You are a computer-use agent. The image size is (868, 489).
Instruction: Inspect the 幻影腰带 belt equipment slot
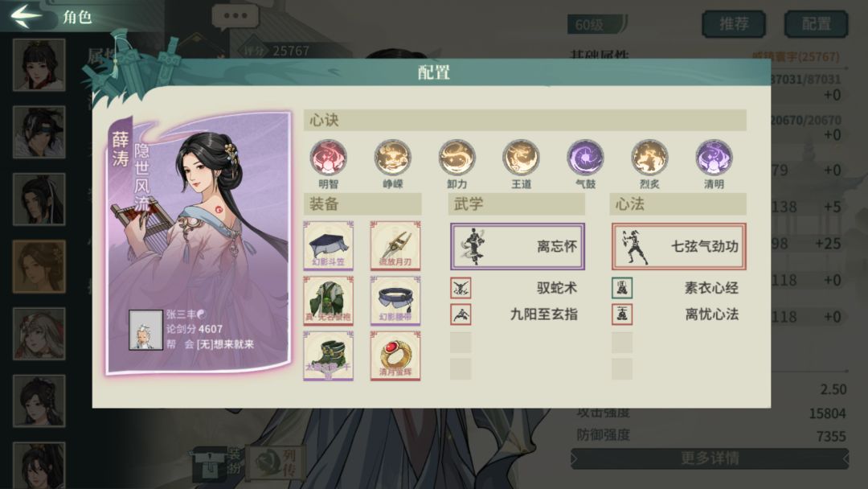click(395, 301)
